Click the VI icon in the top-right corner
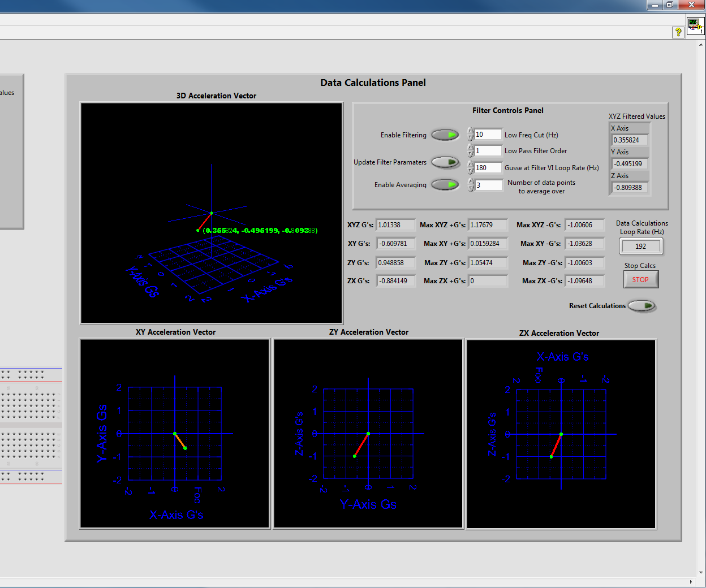Viewport: 706px width, 588px height. tap(695, 26)
